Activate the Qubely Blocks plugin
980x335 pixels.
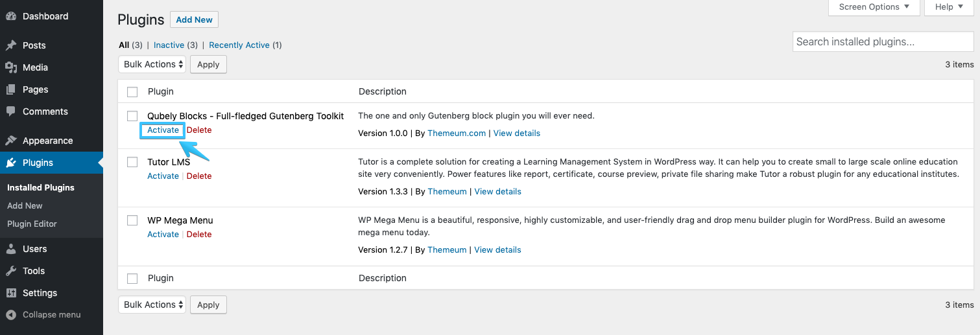click(x=163, y=130)
